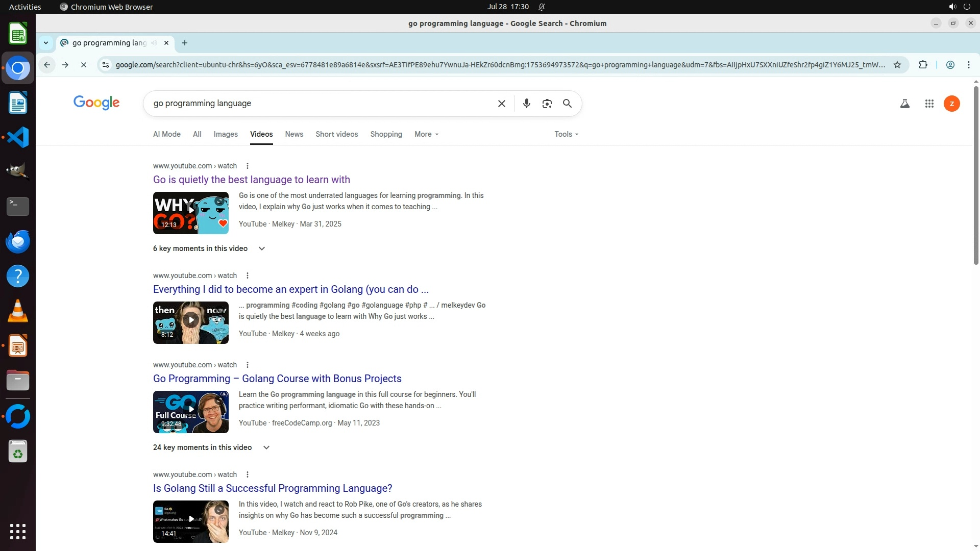This screenshot has width=980, height=551.
Task: Expand 6 key moments in this video
Action: (x=261, y=248)
